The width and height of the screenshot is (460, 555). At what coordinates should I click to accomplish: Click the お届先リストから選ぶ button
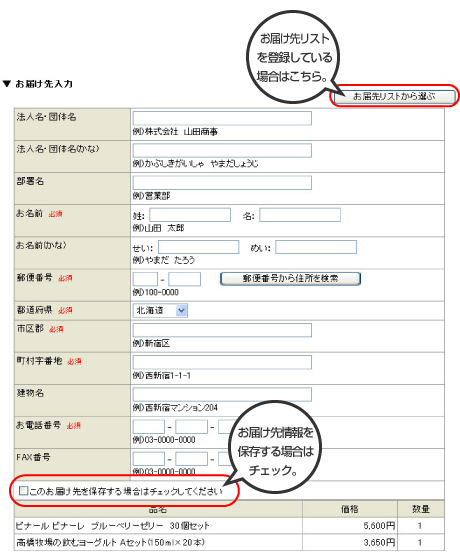click(x=395, y=96)
